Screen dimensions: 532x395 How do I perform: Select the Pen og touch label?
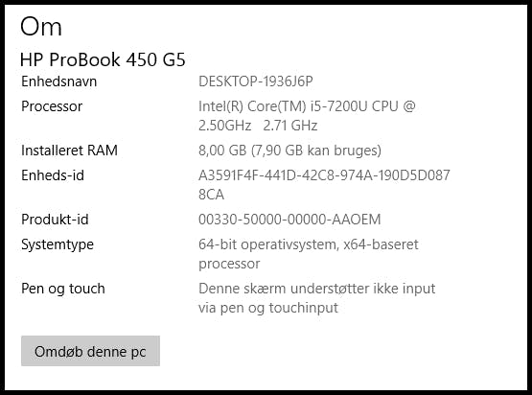click(63, 289)
